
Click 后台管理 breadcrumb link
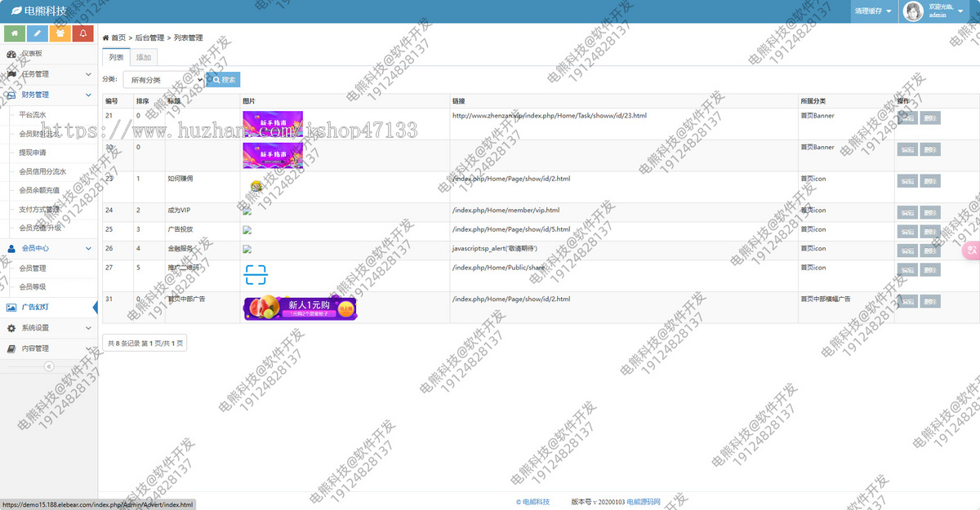pos(149,38)
